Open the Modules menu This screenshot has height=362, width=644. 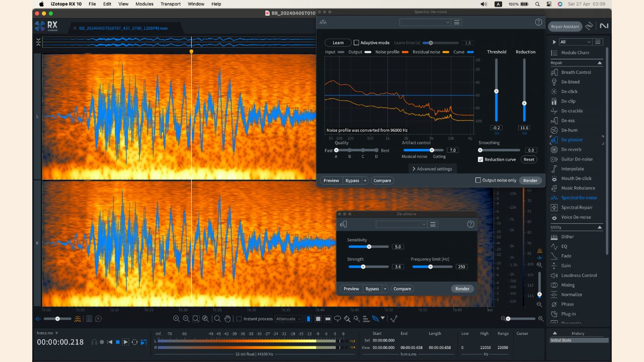click(x=144, y=4)
